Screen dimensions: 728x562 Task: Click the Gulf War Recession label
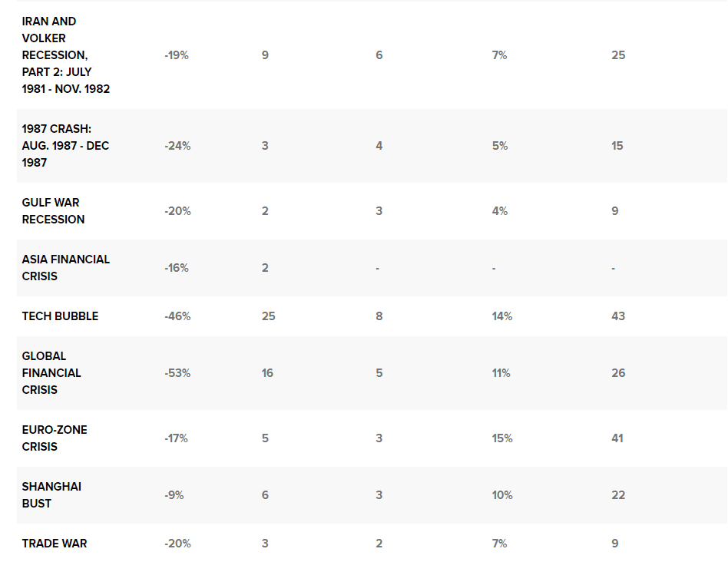[x=53, y=211]
